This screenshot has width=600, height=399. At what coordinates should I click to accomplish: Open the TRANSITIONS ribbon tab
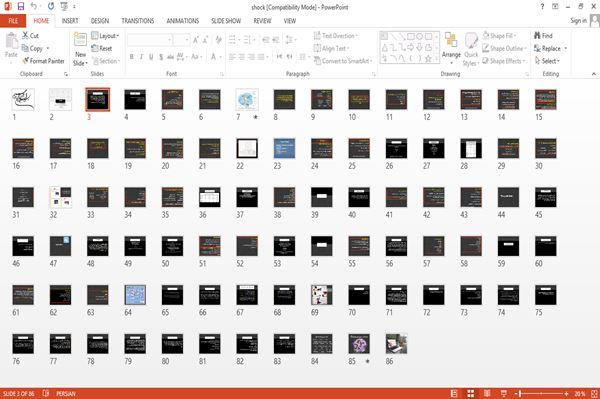point(138,21)
